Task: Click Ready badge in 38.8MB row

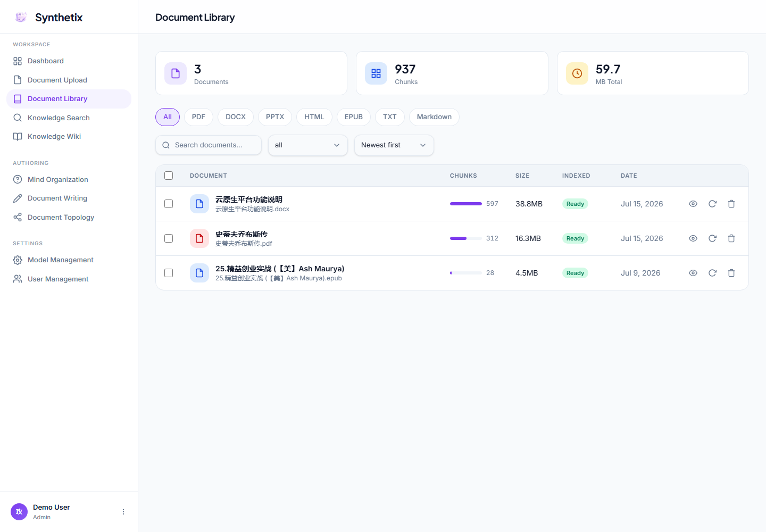Action: [x=575, y=204]
